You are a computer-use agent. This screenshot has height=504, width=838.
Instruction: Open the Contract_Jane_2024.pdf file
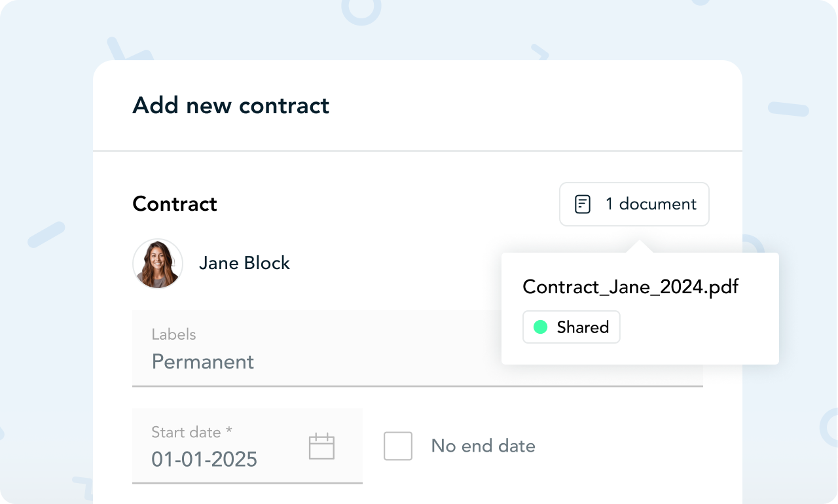630,287
